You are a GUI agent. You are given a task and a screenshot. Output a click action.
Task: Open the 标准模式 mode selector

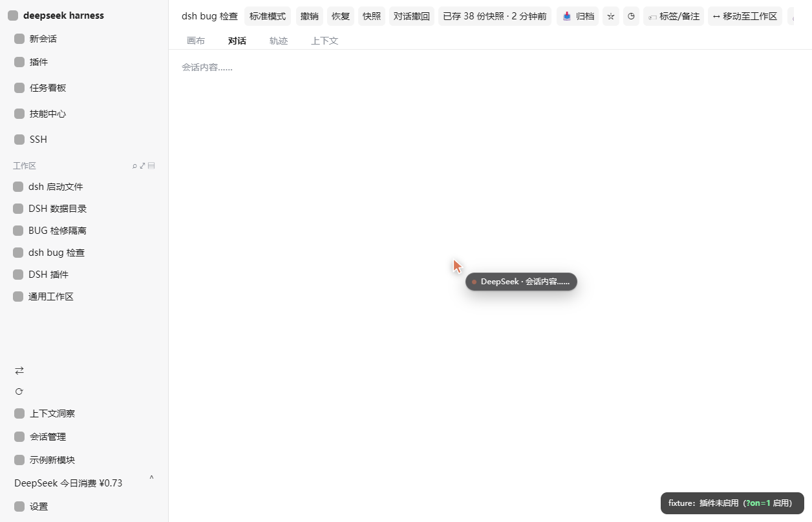pyautogui.click(x=268, y=16)
